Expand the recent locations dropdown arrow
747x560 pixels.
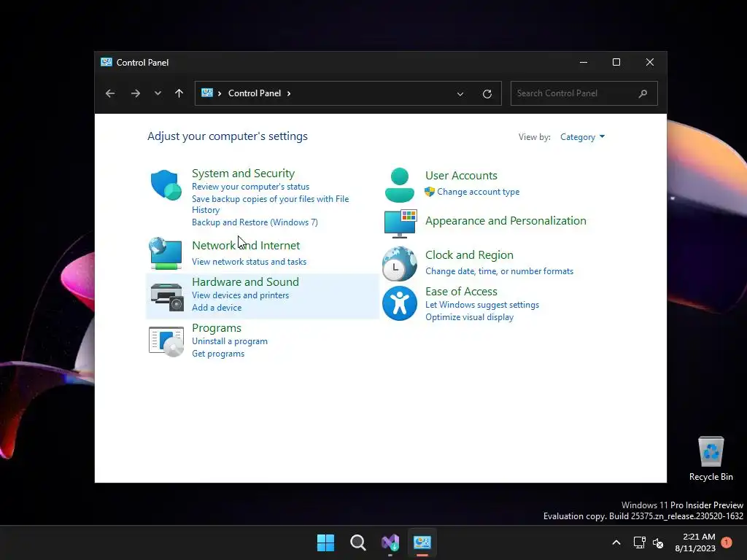[x=158, y=93]
